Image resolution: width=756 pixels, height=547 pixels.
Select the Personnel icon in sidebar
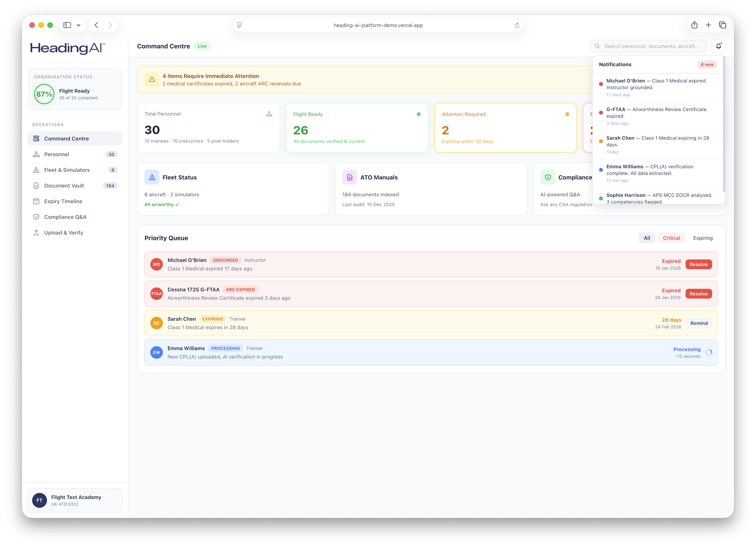(36, 154)
